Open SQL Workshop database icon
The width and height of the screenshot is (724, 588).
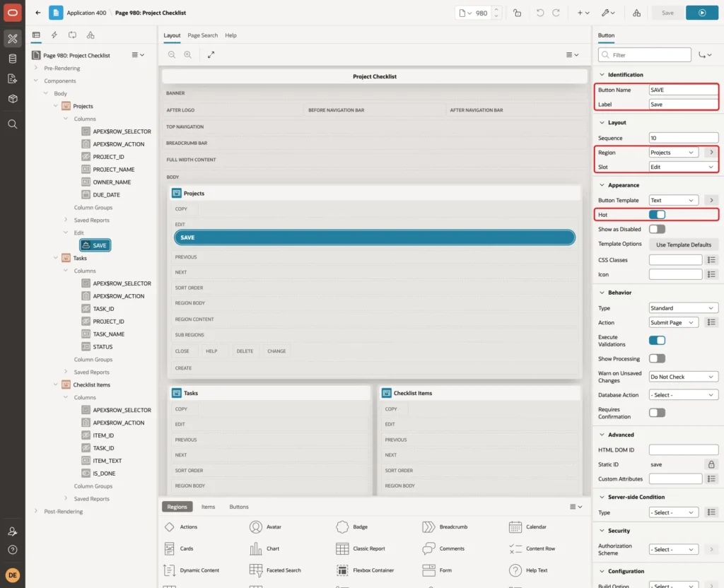coord(13,59)
